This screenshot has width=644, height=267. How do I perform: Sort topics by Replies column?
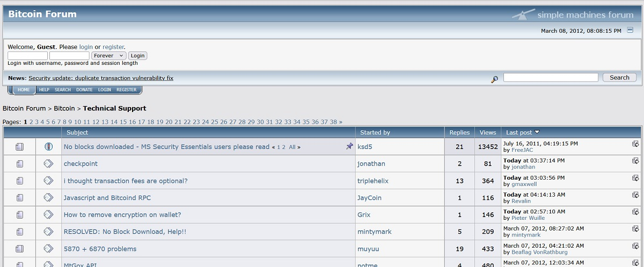459,132
